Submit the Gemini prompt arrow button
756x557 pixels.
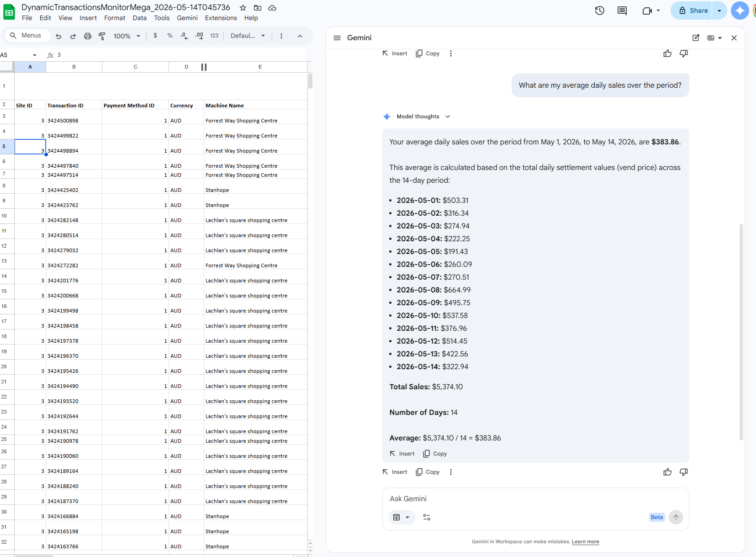click(x=676, y=517)
